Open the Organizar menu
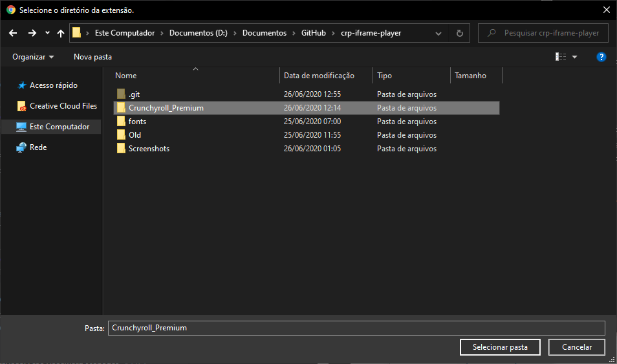Viewport: 617px width, 364px height. pos(33,57)
